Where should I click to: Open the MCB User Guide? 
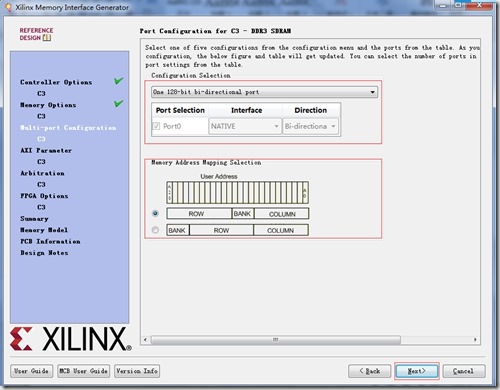coord(83,371)
